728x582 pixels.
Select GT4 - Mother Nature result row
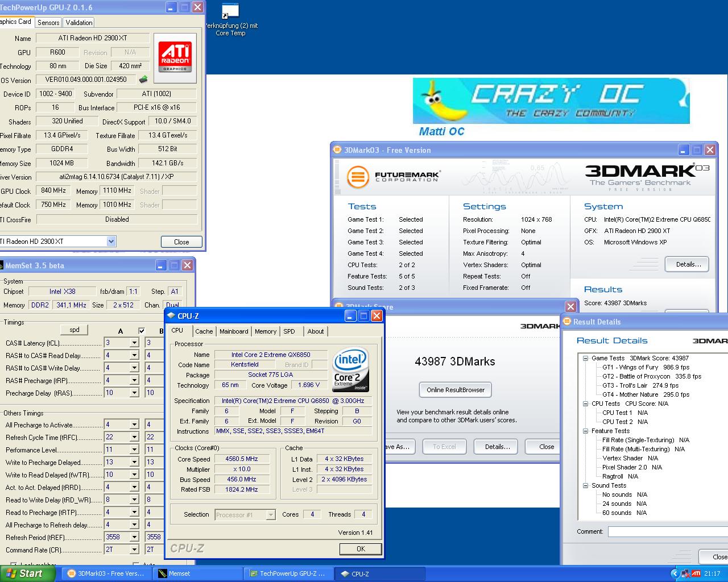(646, 394)
